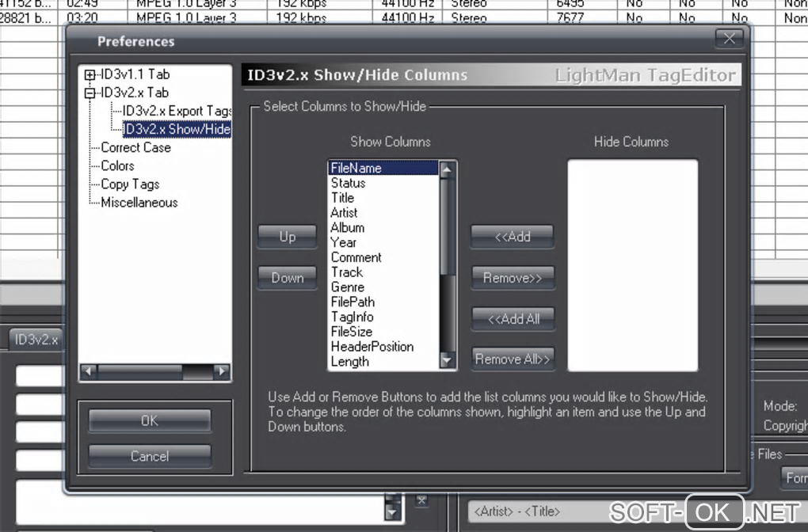Click the Remove>> button
This screenshot has width=808, height=532.
(x=513, y=278)
